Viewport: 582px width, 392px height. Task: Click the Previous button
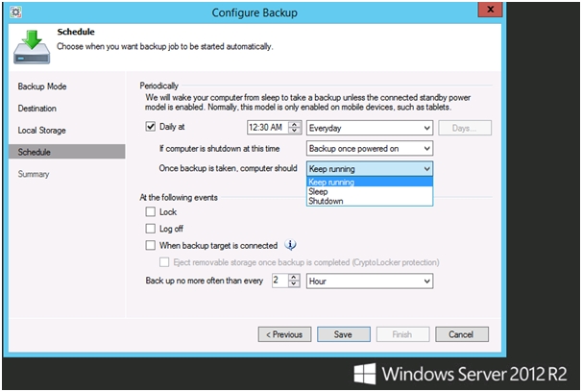284,334
